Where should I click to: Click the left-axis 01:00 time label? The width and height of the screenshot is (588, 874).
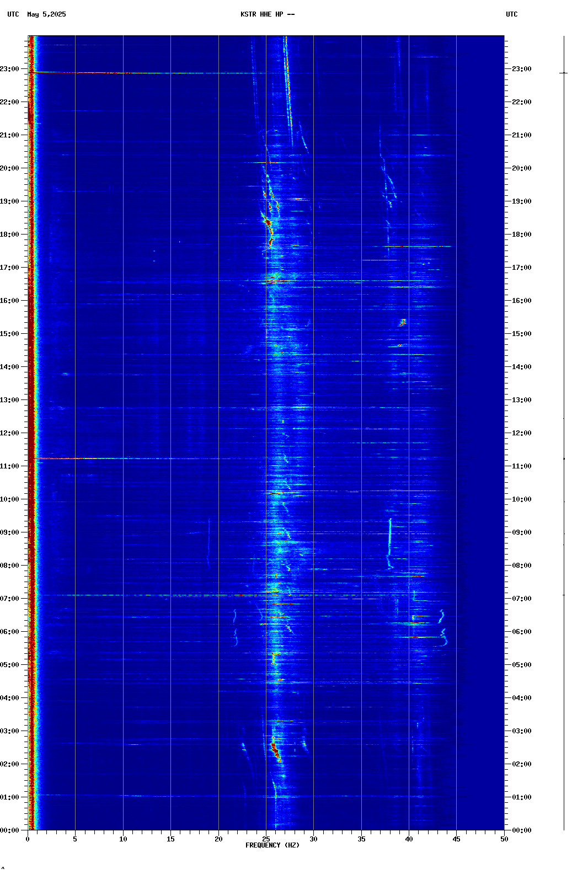pyautogui.click(x=9, y=797)
